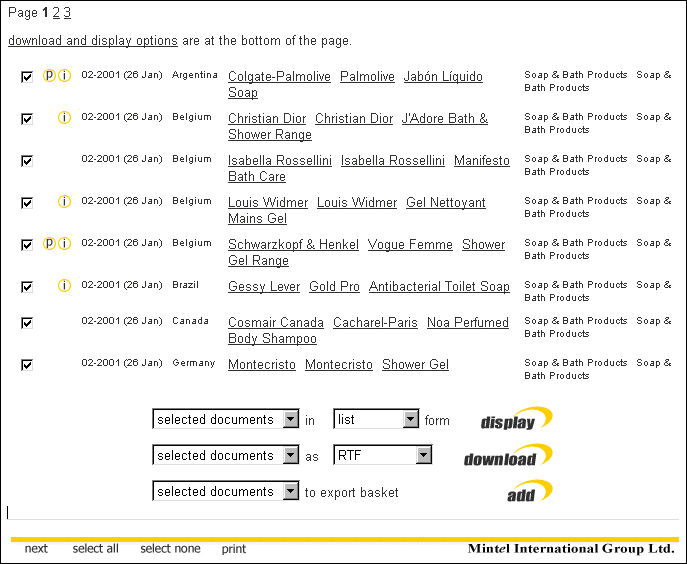Uncheck the Montecristo Germany row checkbox
687x564 pixels.
coord(27,365)
